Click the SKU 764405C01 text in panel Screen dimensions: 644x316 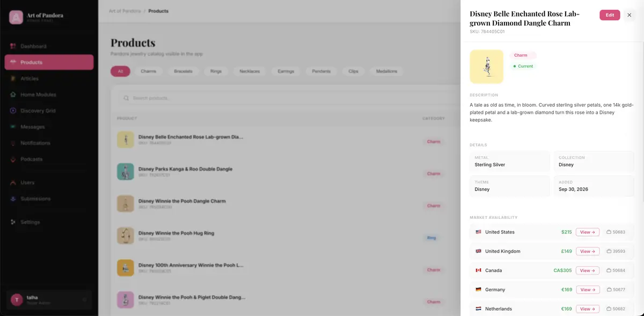[487, 32]
